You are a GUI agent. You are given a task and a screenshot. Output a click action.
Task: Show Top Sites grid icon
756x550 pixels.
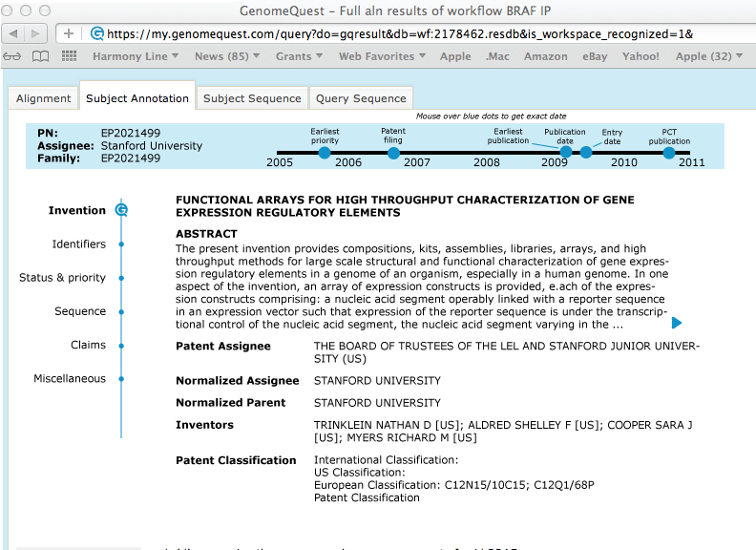(x=69, y=56)
